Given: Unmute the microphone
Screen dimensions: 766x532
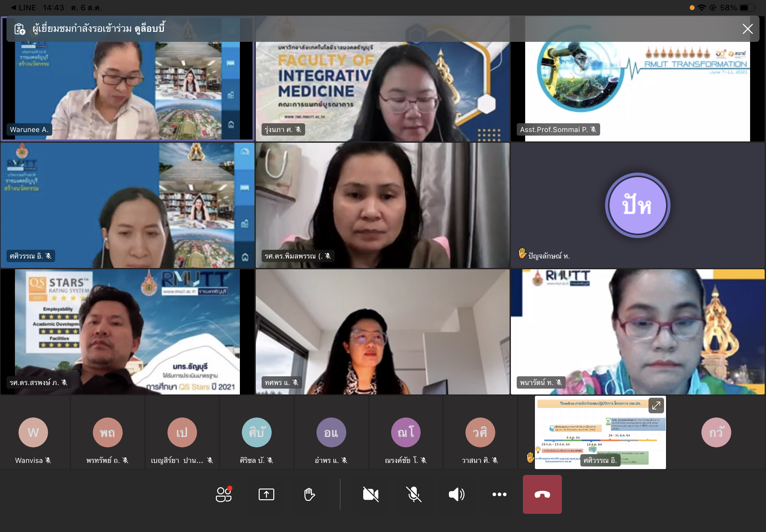Looking at the screenshot, I should coord(414,494).
